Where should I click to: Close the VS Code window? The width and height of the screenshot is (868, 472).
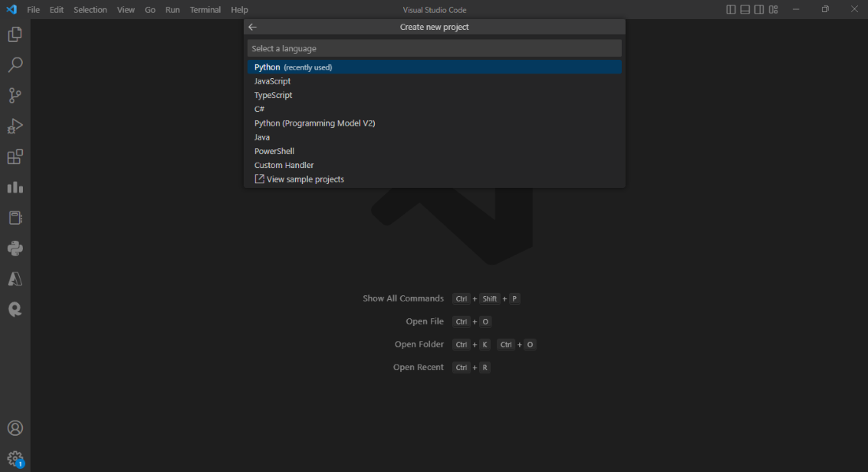854,9
